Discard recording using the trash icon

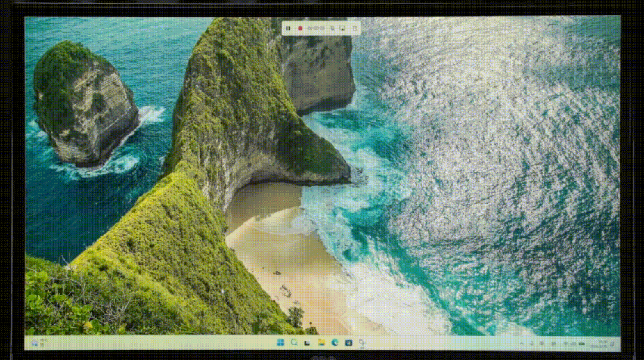coord(354,29)
